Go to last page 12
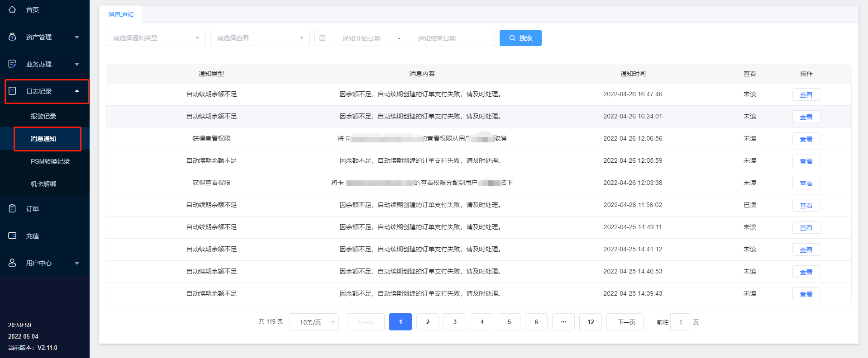Image resolution: width=868 pixels, height=358 pixels. click(x=591, y=322)
